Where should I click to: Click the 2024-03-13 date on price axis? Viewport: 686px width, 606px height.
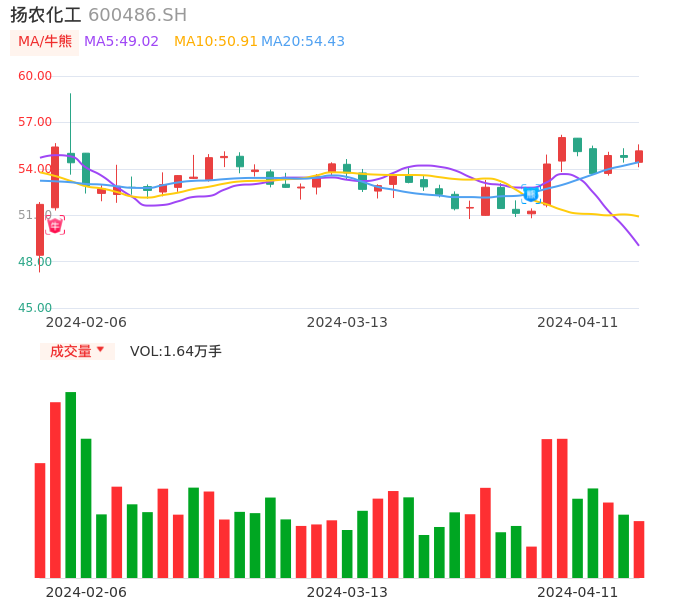[x=347, y=322]
